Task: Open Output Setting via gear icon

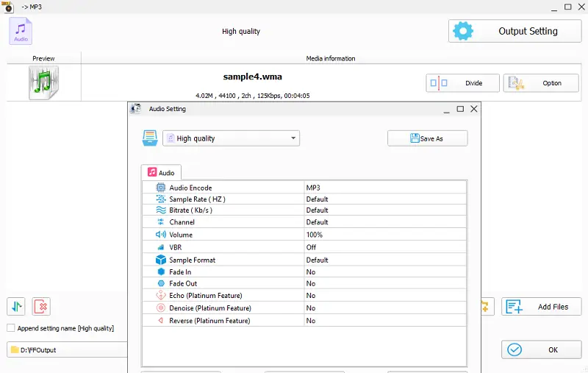Action: (463, 31)
